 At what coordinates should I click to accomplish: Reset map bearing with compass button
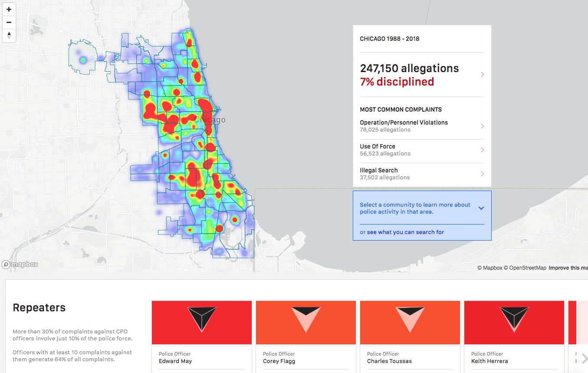[9, 36]
